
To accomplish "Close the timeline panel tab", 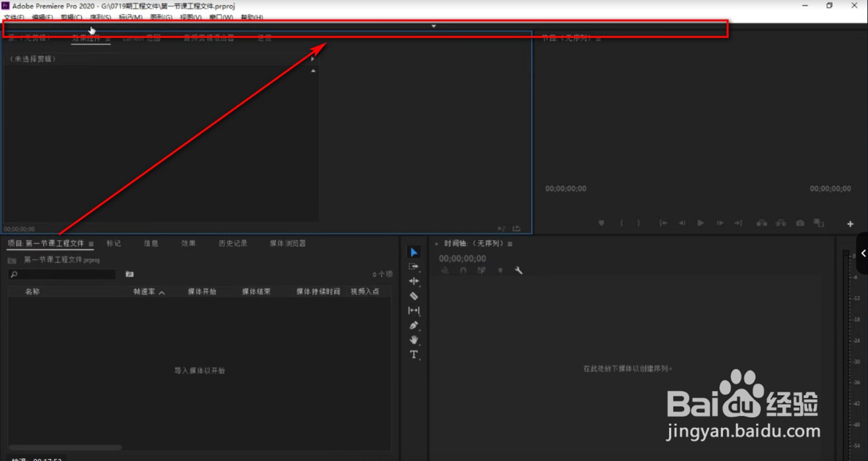I will pyautogui.click(x=436, y=244).
